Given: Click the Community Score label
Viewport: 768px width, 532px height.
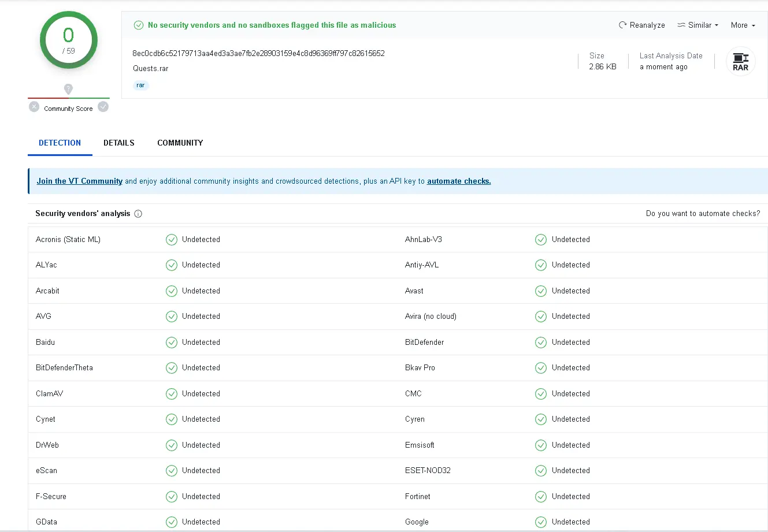Looking at the screenshot, I should (68, 109).
